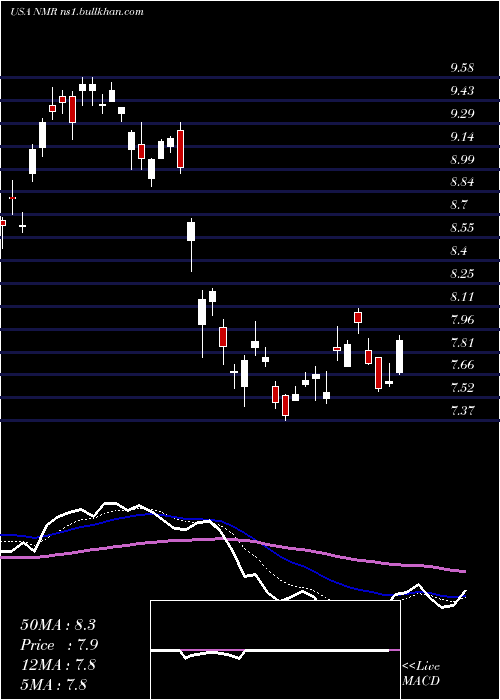Click the 7.96 price label
This screenshot has height=700, width=500.
462,320
